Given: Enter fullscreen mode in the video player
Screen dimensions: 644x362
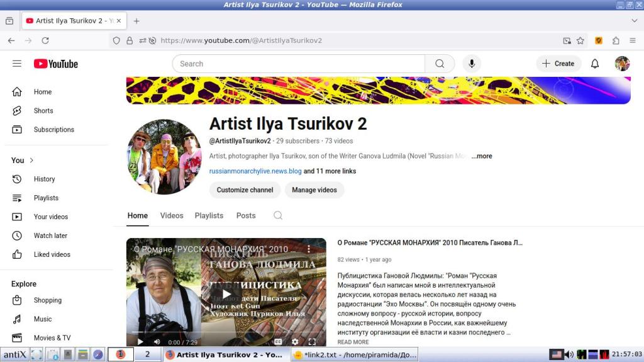Looking at the screenshot, I should pyautogui.click(x=312, y=342).
